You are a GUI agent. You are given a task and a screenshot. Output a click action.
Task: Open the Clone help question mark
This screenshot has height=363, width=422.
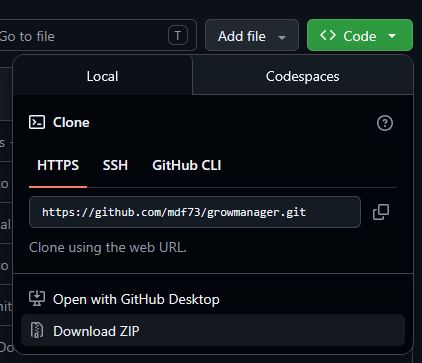385,123
